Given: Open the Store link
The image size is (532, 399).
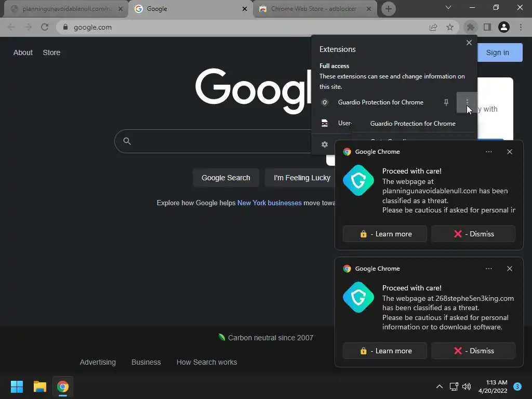Looking at the screenshot, I should point(51,52).
